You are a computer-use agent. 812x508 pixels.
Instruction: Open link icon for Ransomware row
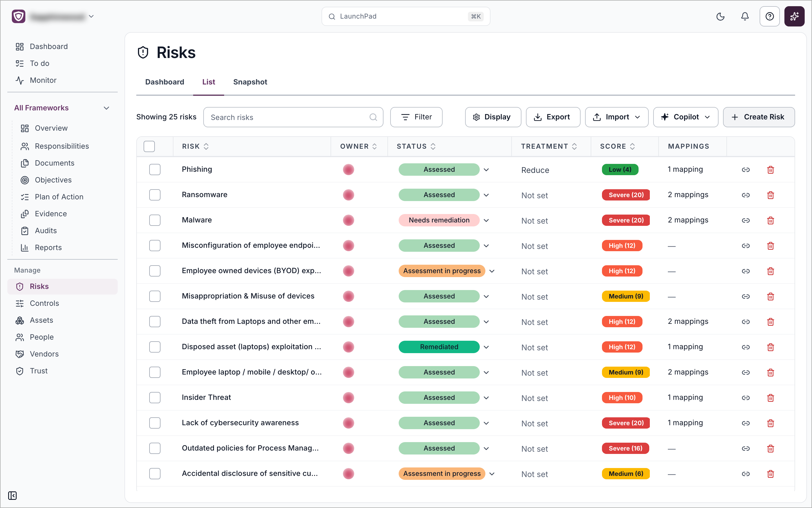(746, 195)
